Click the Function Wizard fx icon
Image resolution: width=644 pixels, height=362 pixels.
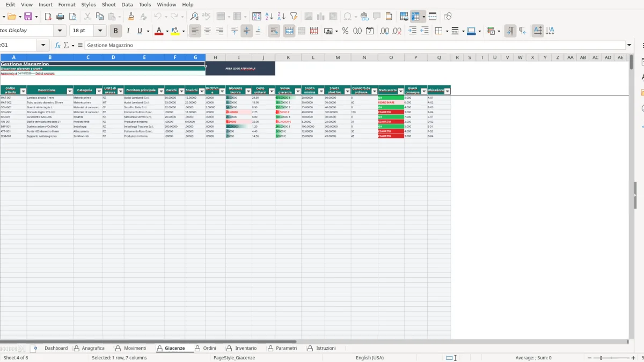(57, 46)
